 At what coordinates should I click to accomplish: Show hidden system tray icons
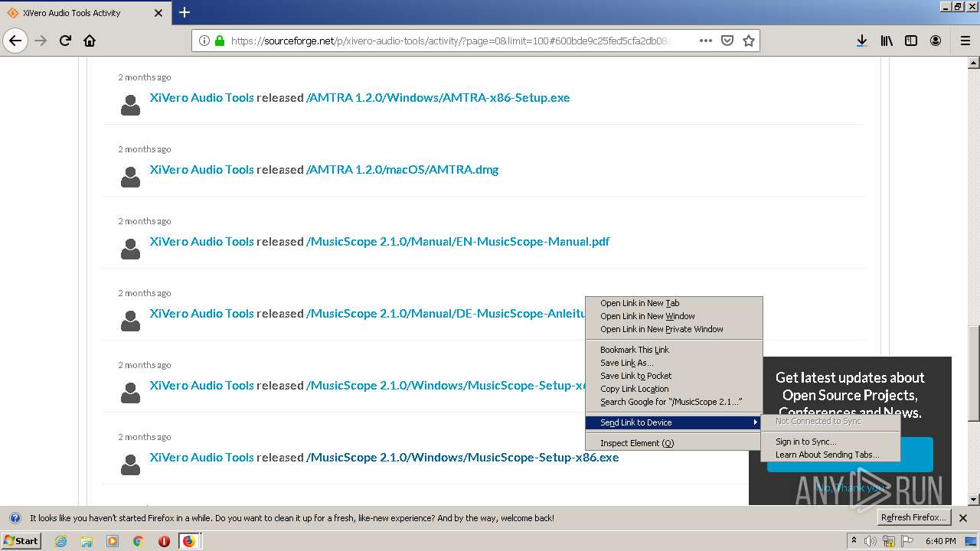[x=854, y=541]
